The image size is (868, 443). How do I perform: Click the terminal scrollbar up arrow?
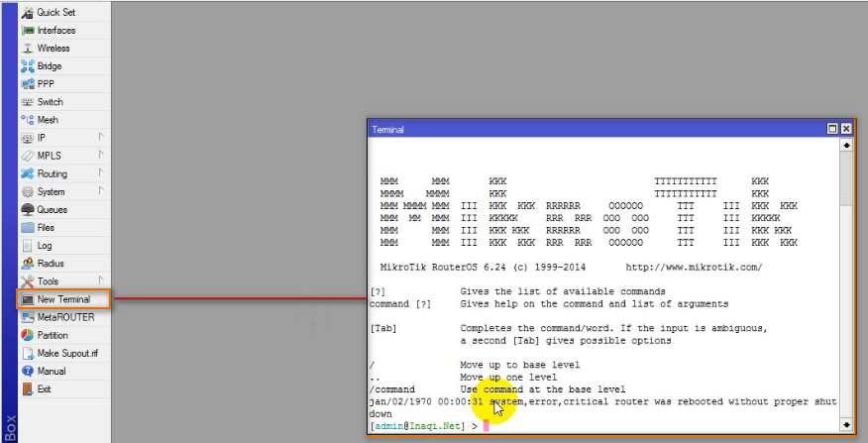click(846, 145)
